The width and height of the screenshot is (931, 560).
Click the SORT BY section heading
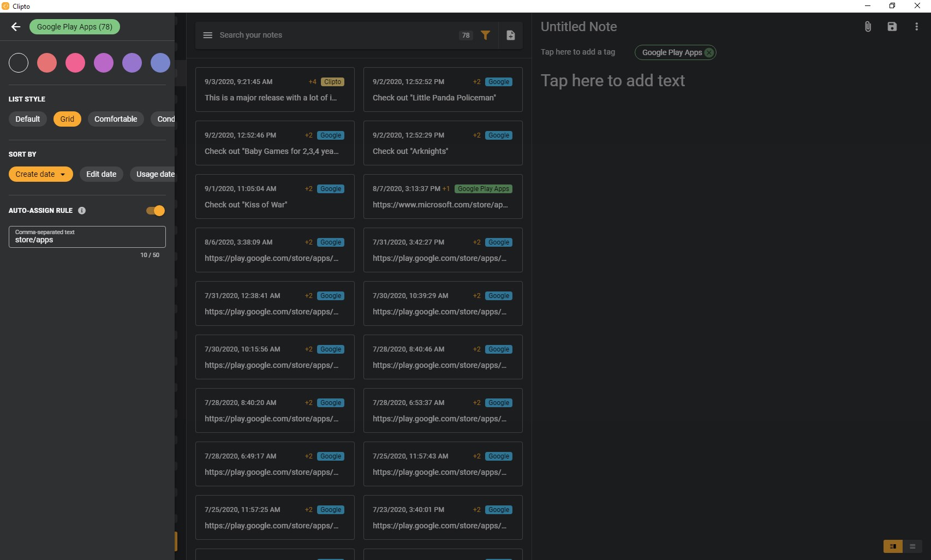click(x=22, y=154)
